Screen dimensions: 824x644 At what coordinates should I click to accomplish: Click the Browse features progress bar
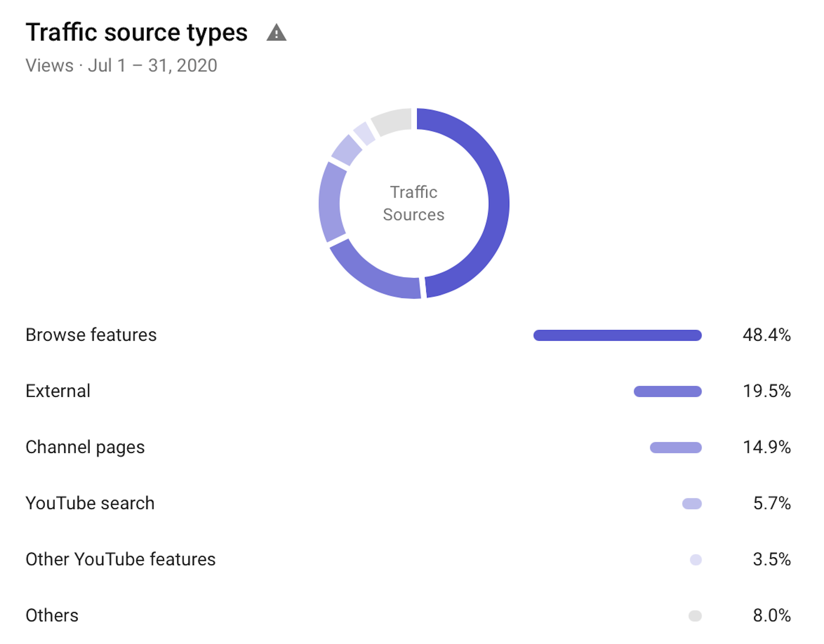click(x=617, y=335)
